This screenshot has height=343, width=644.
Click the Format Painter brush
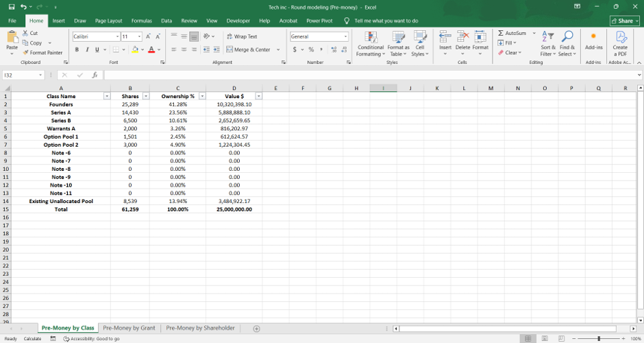tap(25, 53)
